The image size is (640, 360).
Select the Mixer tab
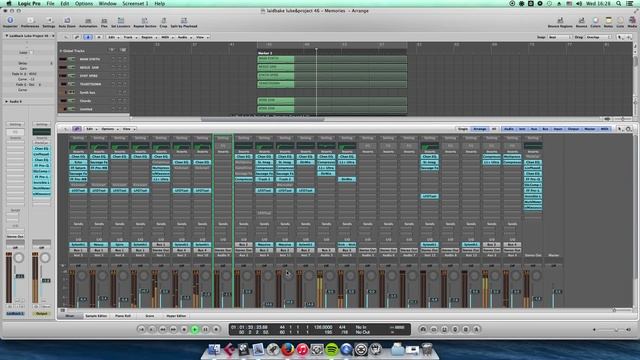point(70,316)
